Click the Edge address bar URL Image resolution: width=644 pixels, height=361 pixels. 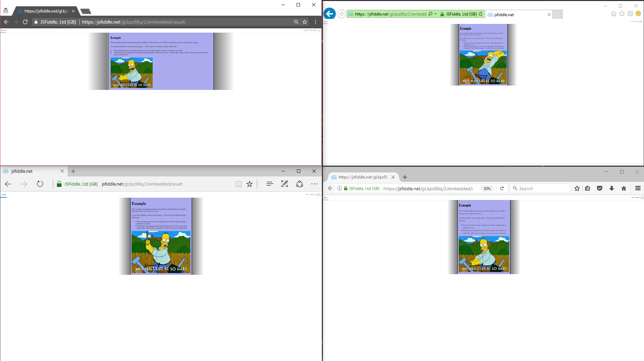142,184
